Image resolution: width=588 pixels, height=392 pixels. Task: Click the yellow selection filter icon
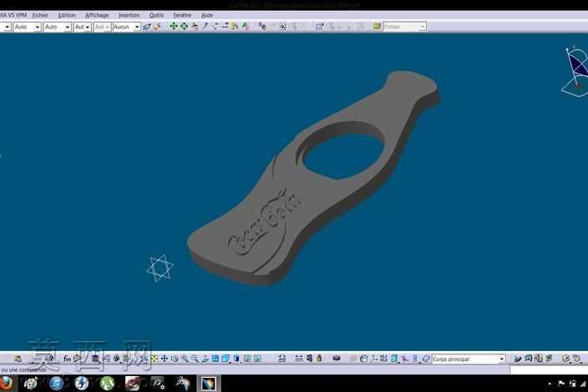(x=378, y=26)
